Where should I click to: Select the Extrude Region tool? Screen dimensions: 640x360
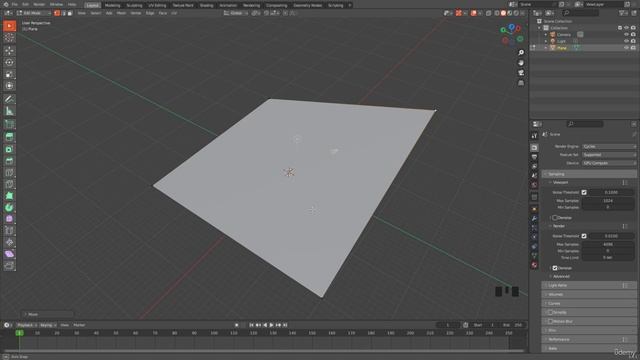click(x=9, y=137)
